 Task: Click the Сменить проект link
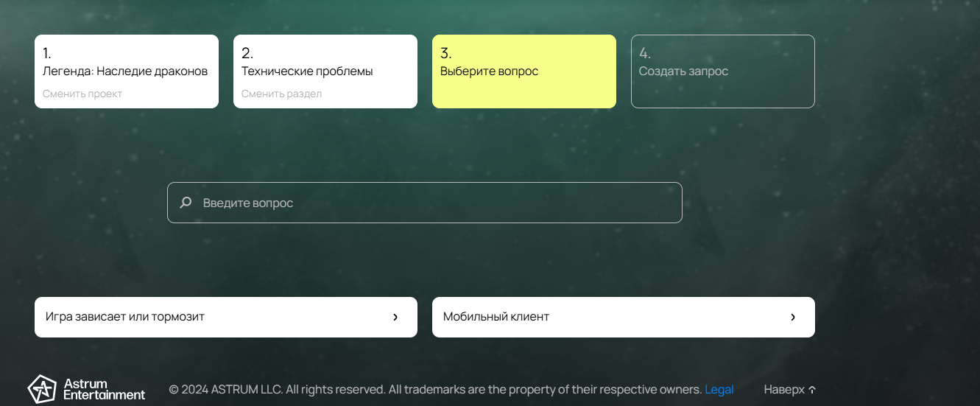click(x=82, y=94)
